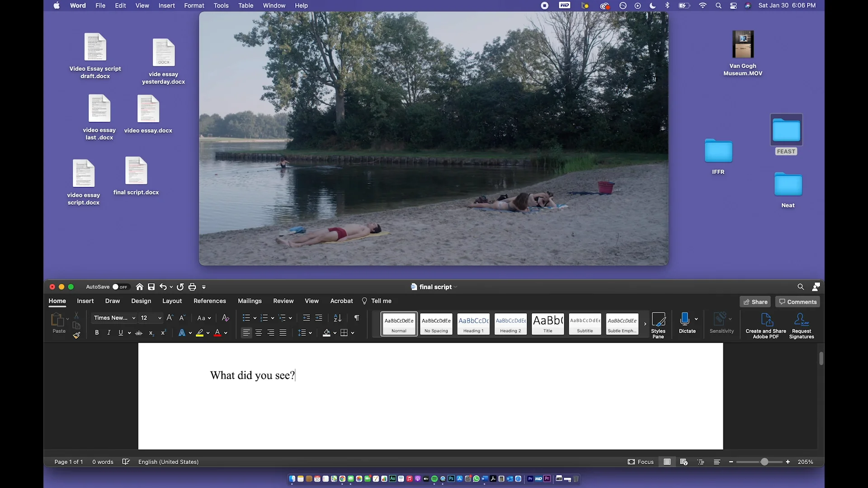Toggle Focus mode in status bar
The height and width of the screenshot is (488, 868).
coord(641,462)
